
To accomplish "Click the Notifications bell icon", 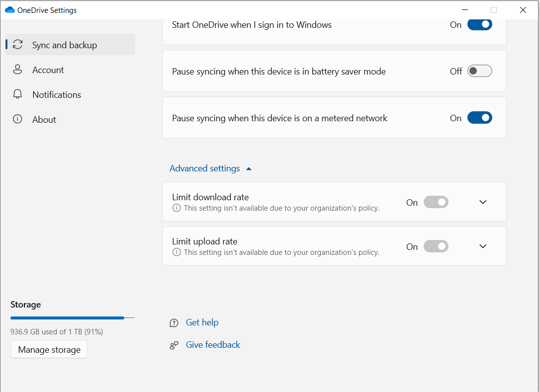I will click(17, 94).
